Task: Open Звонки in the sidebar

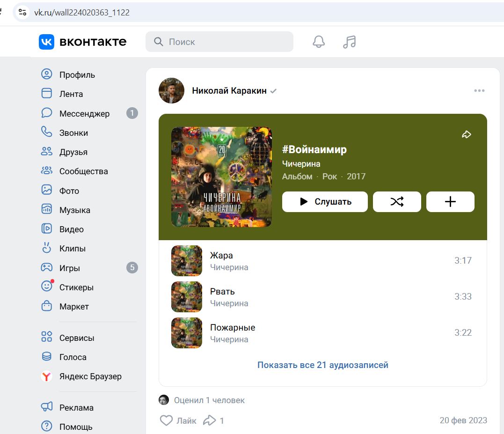Action: 73,133
